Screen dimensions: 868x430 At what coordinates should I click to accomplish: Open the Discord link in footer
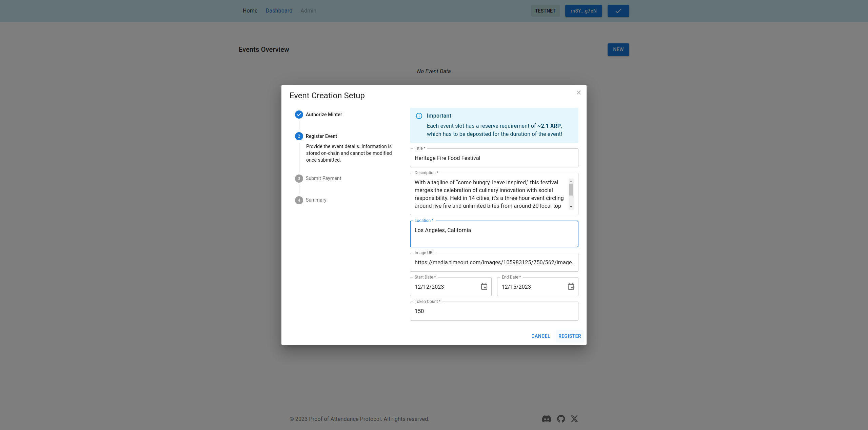(x=547, y=419)
